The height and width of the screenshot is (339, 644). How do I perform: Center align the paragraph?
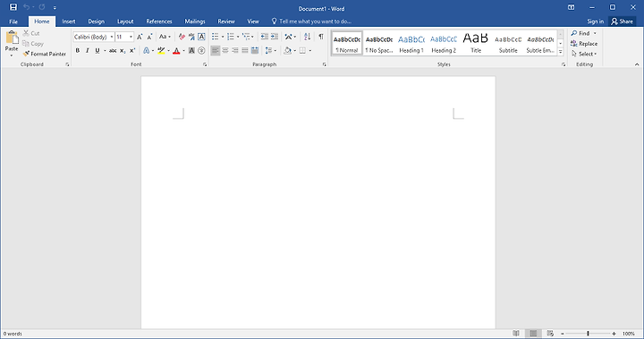(225, 51)
